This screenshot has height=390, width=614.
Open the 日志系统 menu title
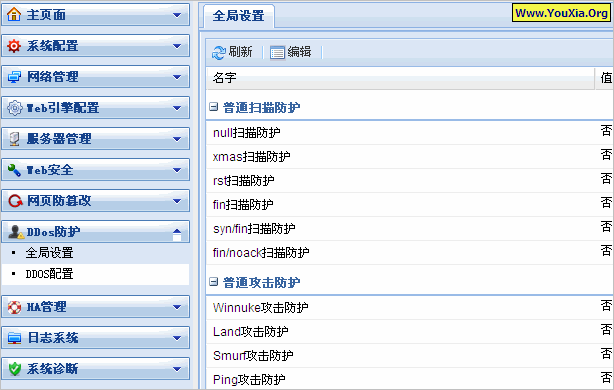[52, 338]
